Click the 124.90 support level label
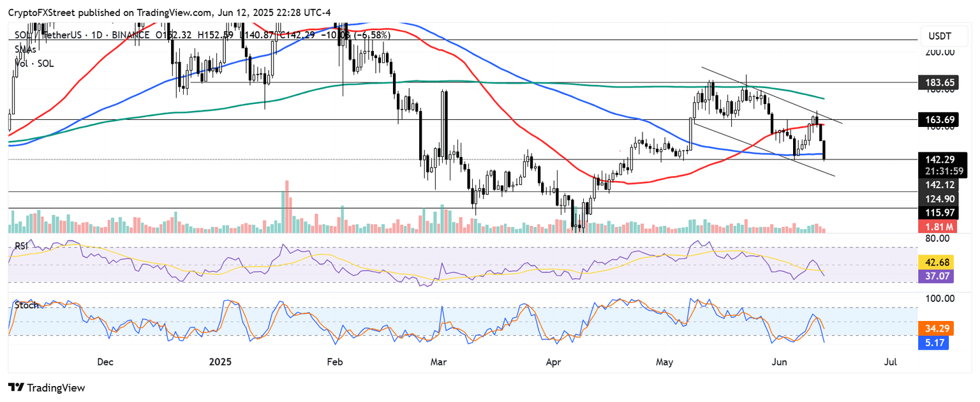Viewport: 980px width, 402px height. 936,198
